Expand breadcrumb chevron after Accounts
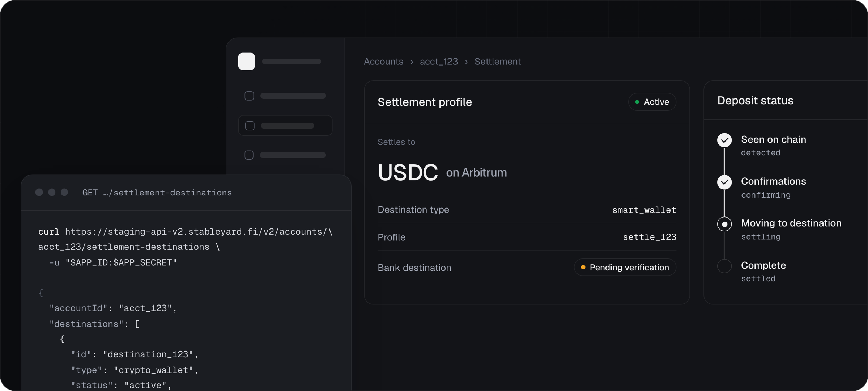This screenshot has width=868, height=391. 412,62
